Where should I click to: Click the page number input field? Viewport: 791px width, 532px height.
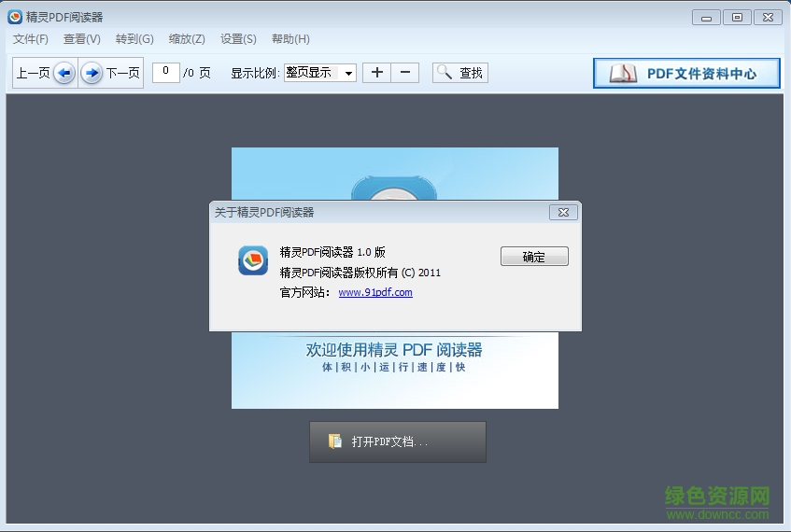[166, 72]
